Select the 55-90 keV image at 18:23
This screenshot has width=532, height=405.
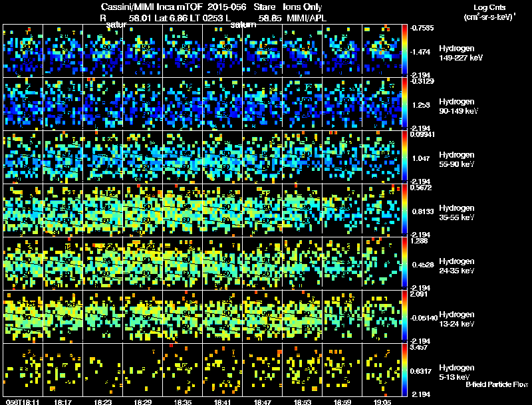103,157
